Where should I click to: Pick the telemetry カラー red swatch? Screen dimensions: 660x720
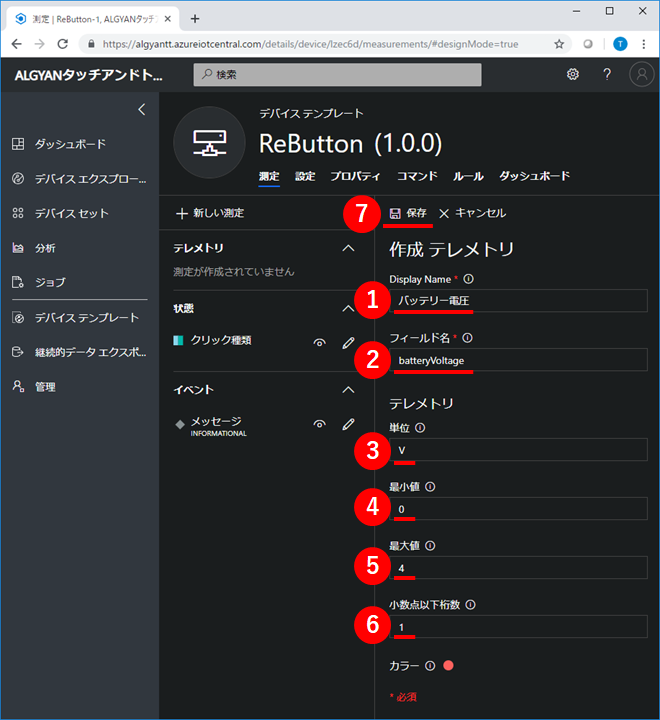click(449, 665)
